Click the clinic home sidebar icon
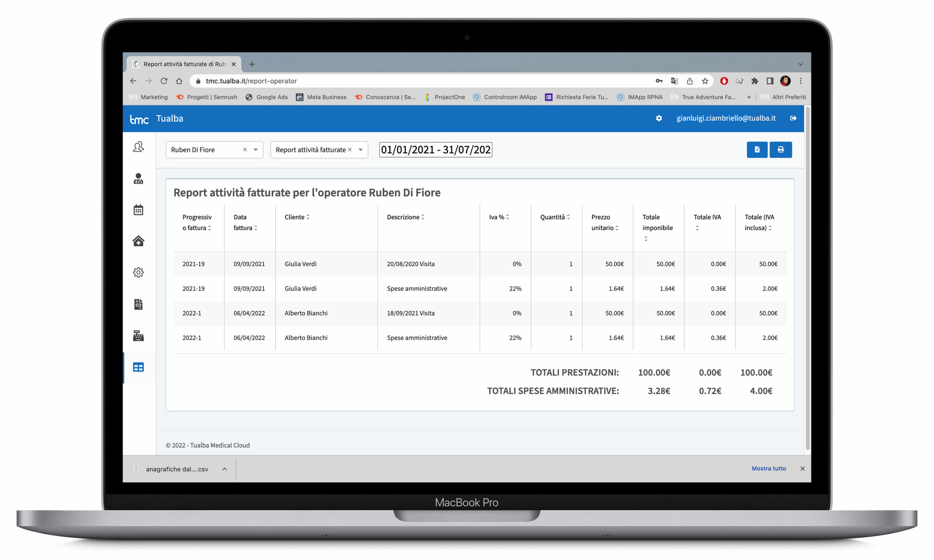The width and height of the screenshot is (934, 560). tap(138, 241)
